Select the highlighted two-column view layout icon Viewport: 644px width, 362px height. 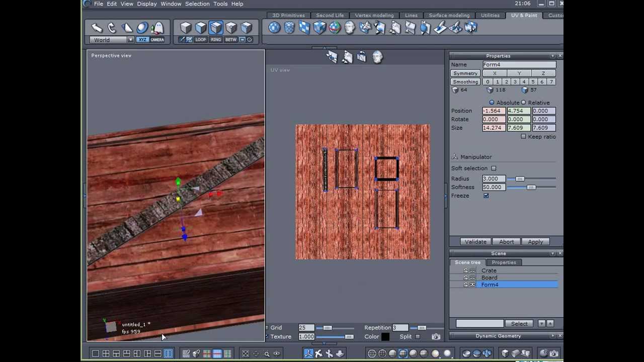coord(168,354)
